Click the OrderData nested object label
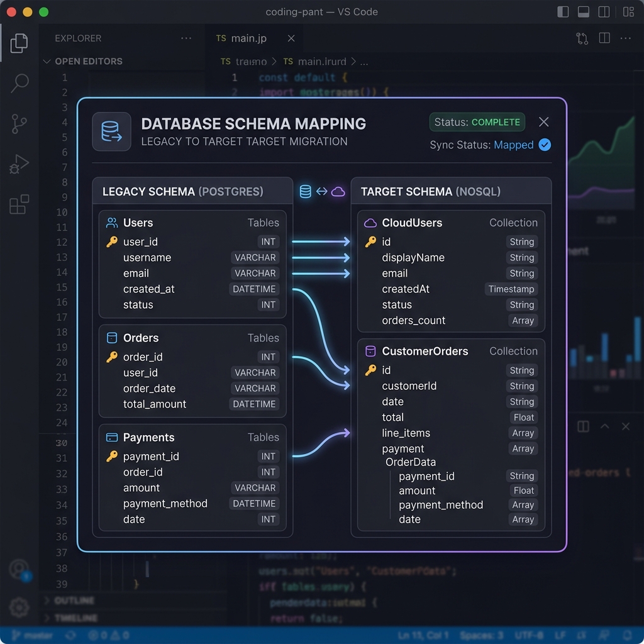Screen dimensions: 644x644 [x=410, y=462]
